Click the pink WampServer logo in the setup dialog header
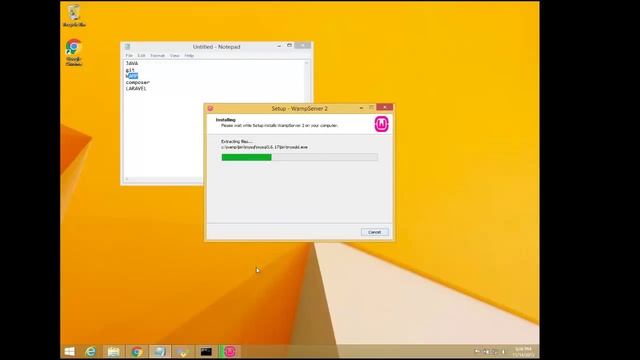Viewport: 640px width, 360px height. [x=382, y=124]
